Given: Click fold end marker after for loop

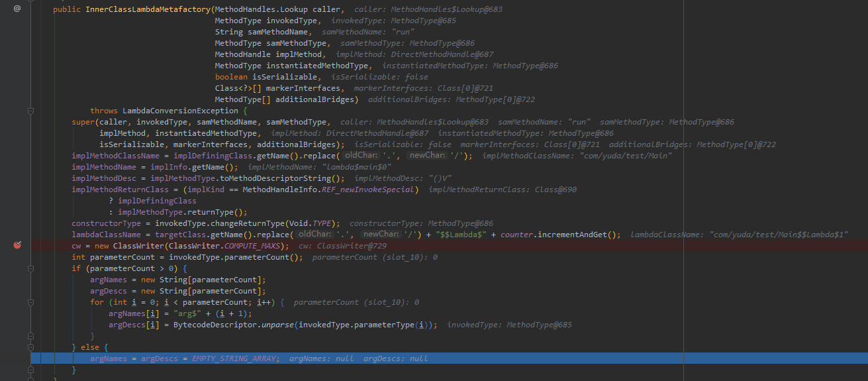Looking at the screenshot, I should pyautogui.click(x=30, y=336).
